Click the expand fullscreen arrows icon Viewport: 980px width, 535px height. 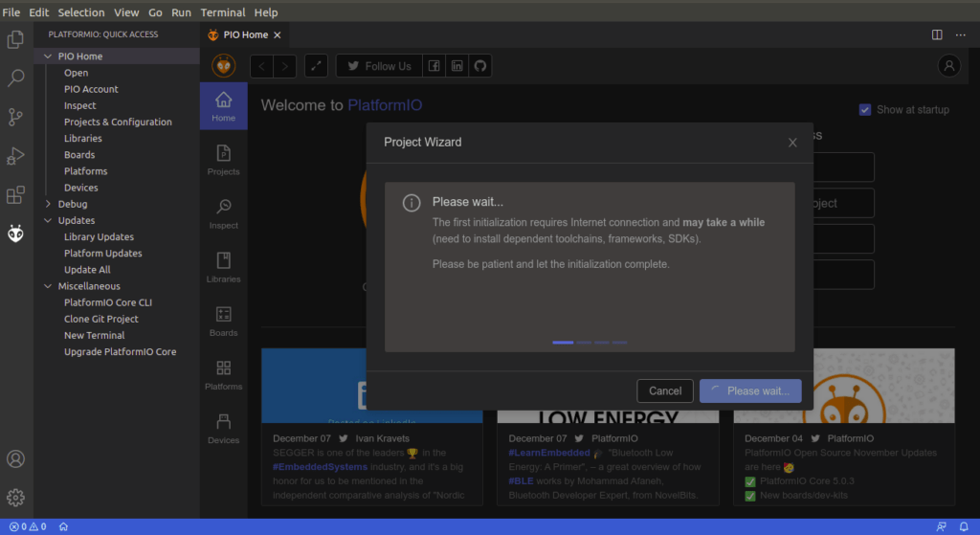click(x=316, y=66)
